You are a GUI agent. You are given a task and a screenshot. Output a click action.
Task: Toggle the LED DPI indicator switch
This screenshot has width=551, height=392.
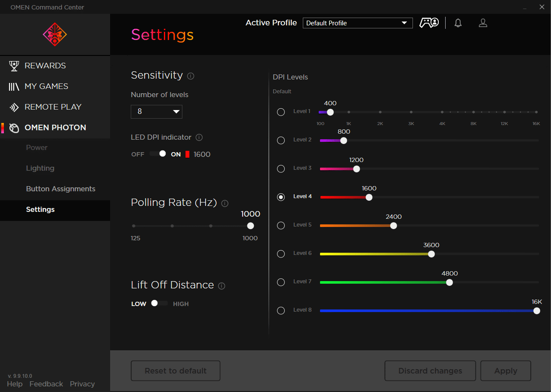pyautogui.click(x=158, y=154)
